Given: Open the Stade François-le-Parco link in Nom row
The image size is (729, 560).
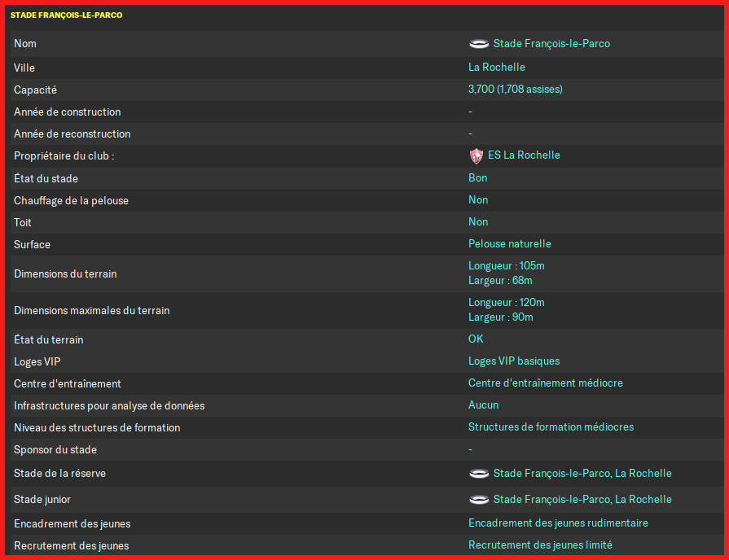Looking at the screenshot, I should (x=551, y=44).
